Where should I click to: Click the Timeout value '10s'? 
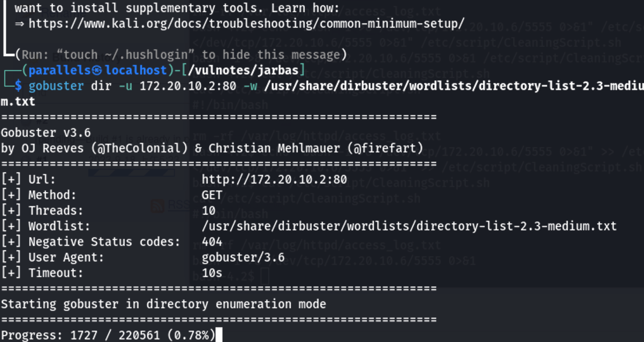(x=212, y=273)
